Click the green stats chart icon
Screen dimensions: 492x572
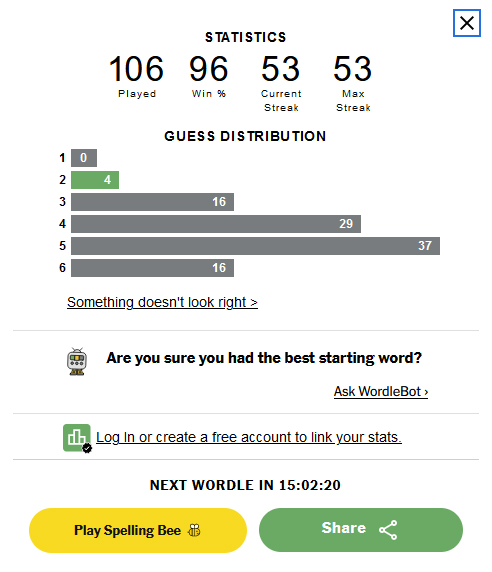pos(77,438)
